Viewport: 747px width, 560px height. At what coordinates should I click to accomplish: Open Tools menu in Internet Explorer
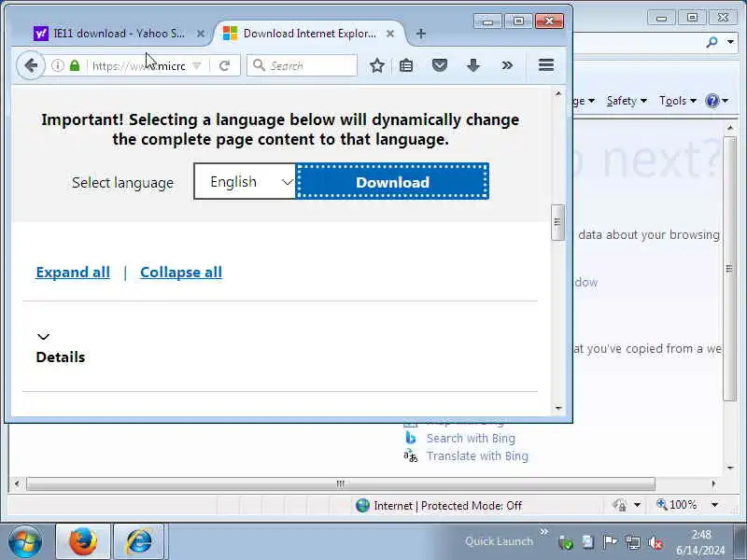coord(678,101)
